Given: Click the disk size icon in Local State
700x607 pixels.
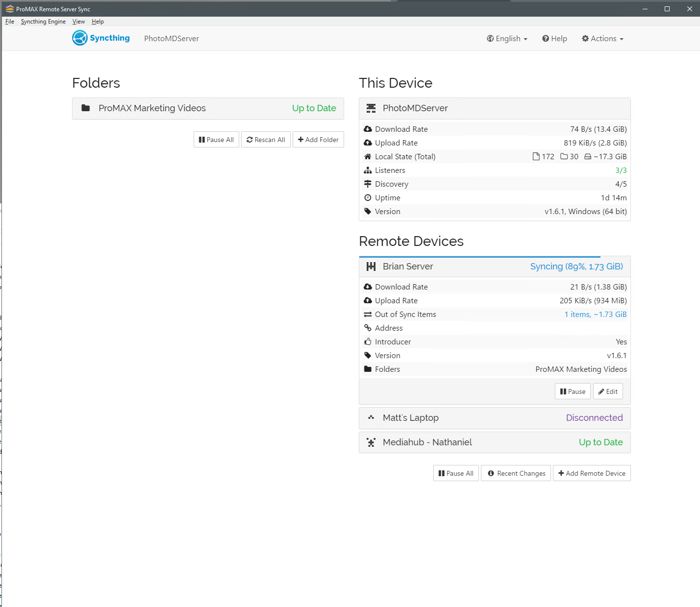Looking at the screenshot, I should click(x=588, y=156).
